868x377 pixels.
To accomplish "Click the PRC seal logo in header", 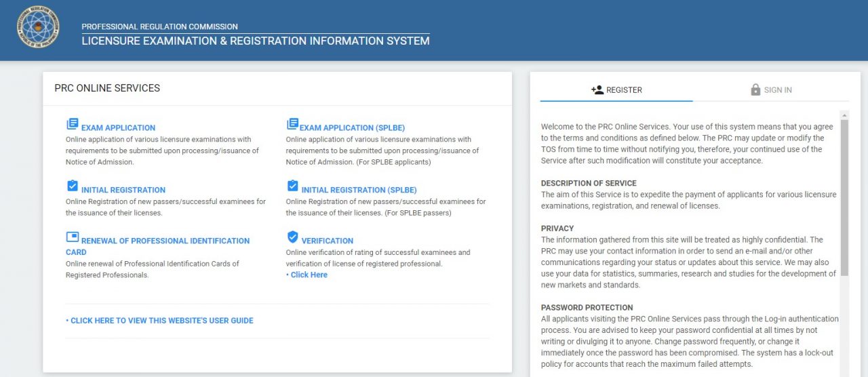I will tap(38, 28).
